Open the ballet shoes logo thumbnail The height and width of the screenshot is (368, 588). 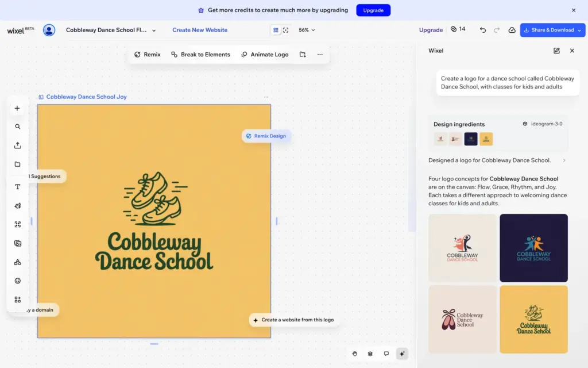pyautogui.click(x=462, y=320)
